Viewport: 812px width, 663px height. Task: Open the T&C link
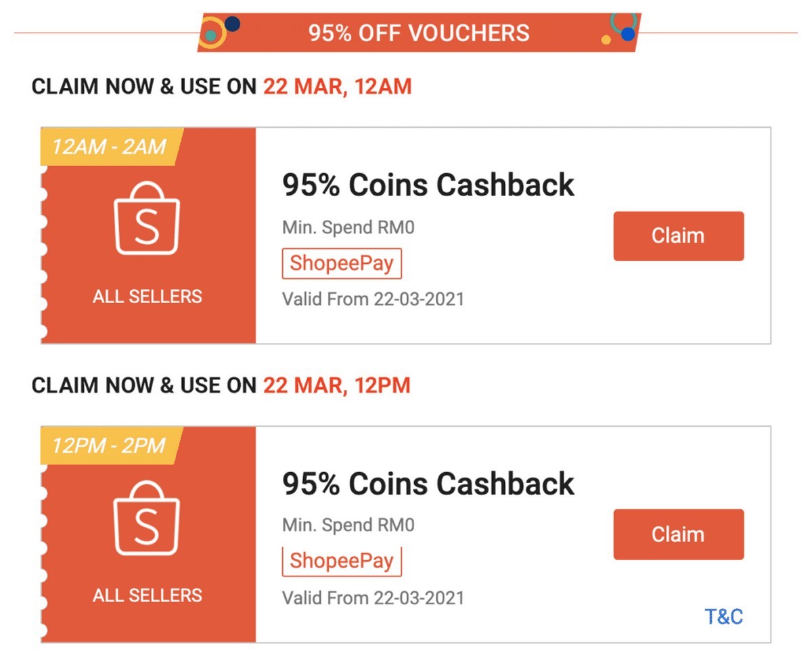[723, 616]
